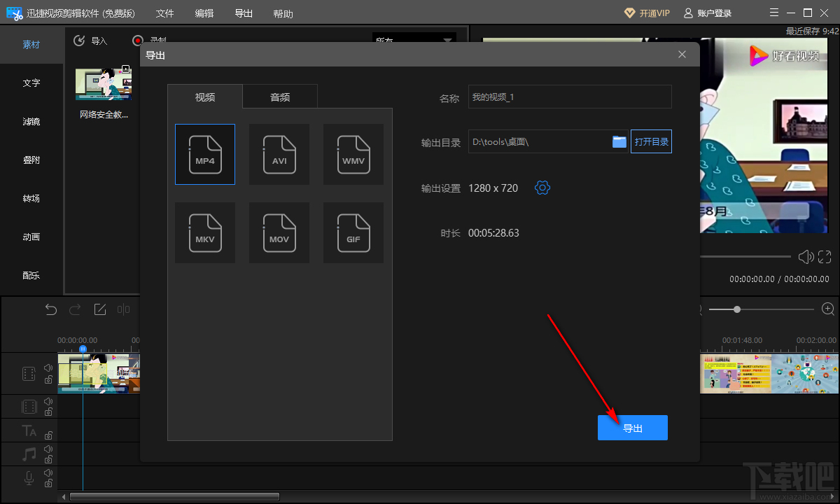This screenshot has height=504, width=840.
Task: Mute the first video track
Action: 48,367
